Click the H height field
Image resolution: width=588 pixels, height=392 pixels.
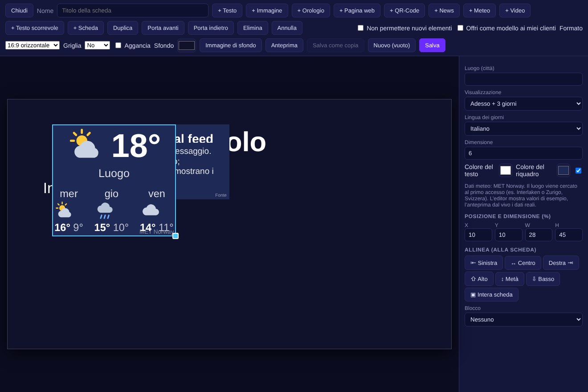pos(569,235)
